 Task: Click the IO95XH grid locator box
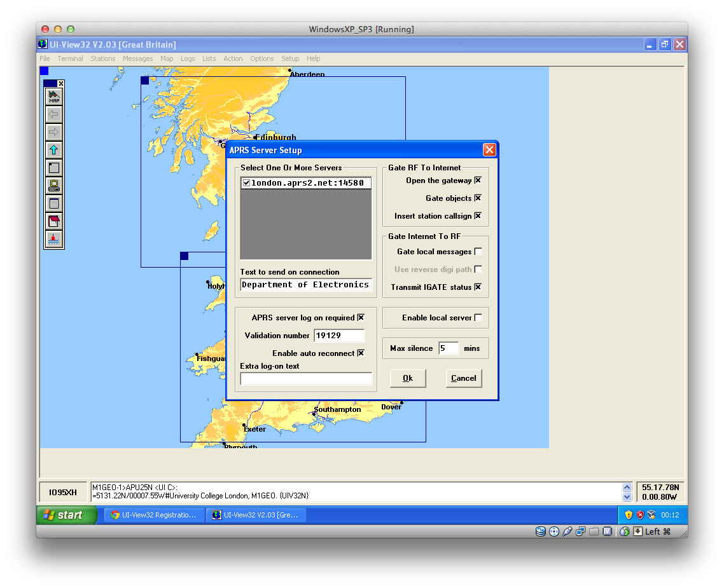coord(63,492)
